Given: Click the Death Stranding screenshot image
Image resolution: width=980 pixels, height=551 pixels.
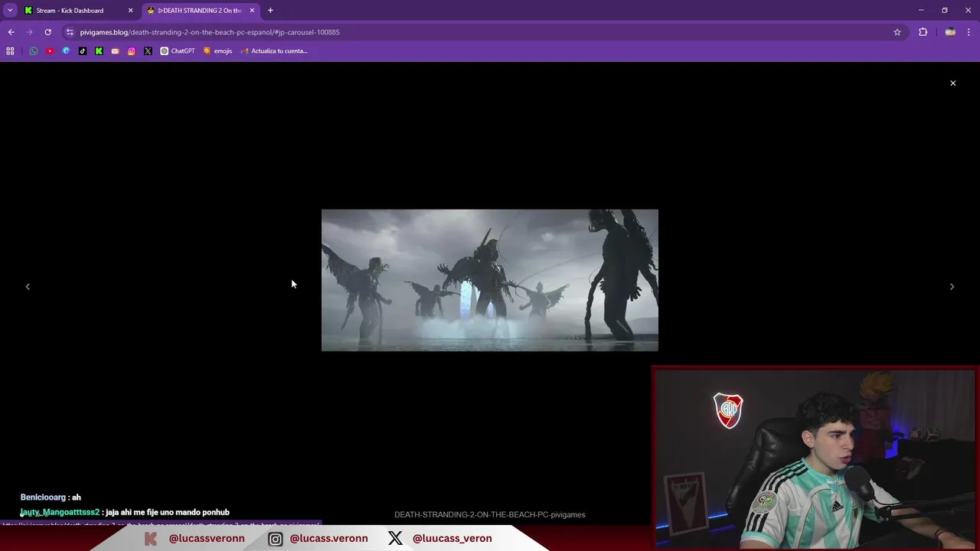Looking at the screenshot, I should 490,280.
